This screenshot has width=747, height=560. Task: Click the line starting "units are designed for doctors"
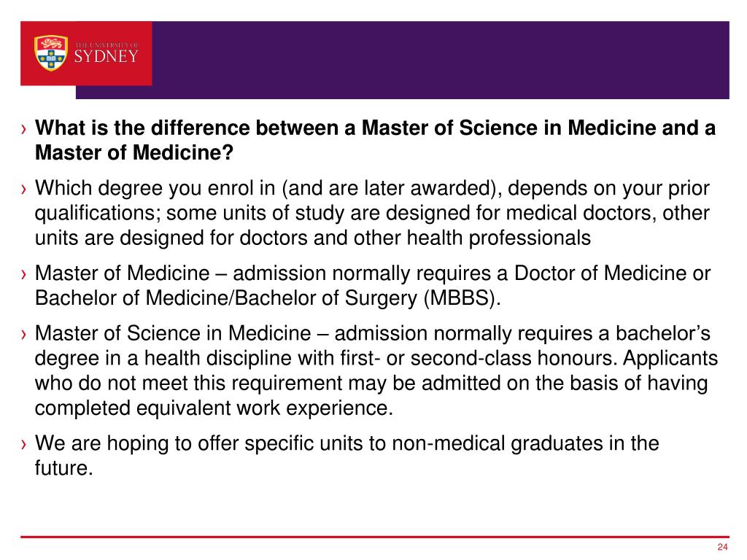tap(312, 238)
